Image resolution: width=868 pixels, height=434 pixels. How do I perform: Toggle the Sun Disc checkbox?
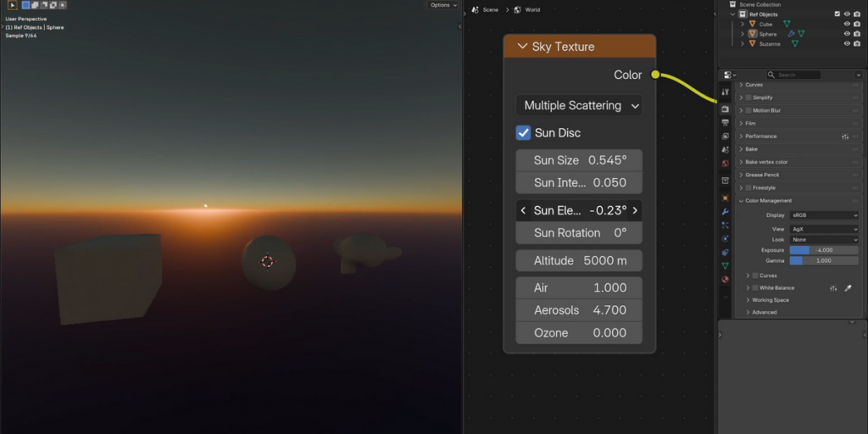523,133
